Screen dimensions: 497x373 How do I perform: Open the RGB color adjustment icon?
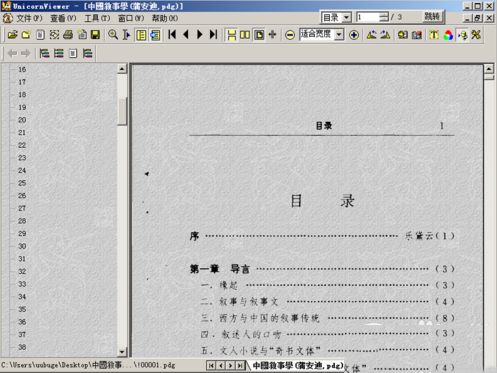[448, 35]
